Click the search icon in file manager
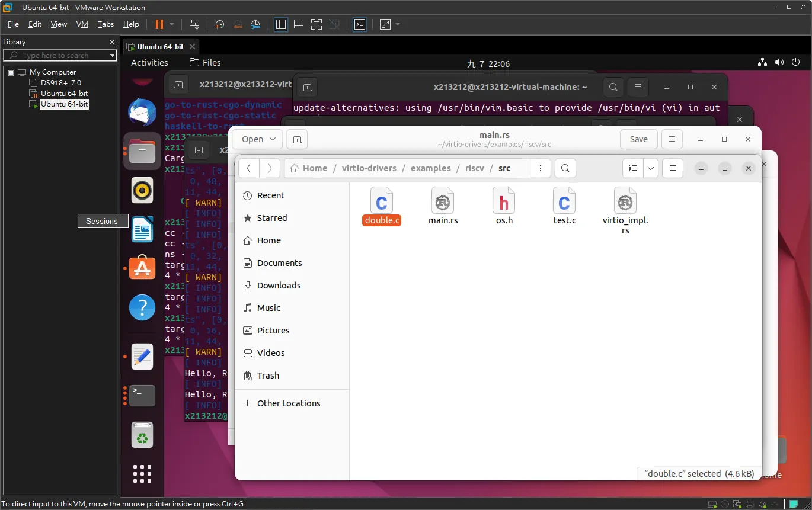Image resolution: width=812 pixels, height=510 pixels. [565, 168]
